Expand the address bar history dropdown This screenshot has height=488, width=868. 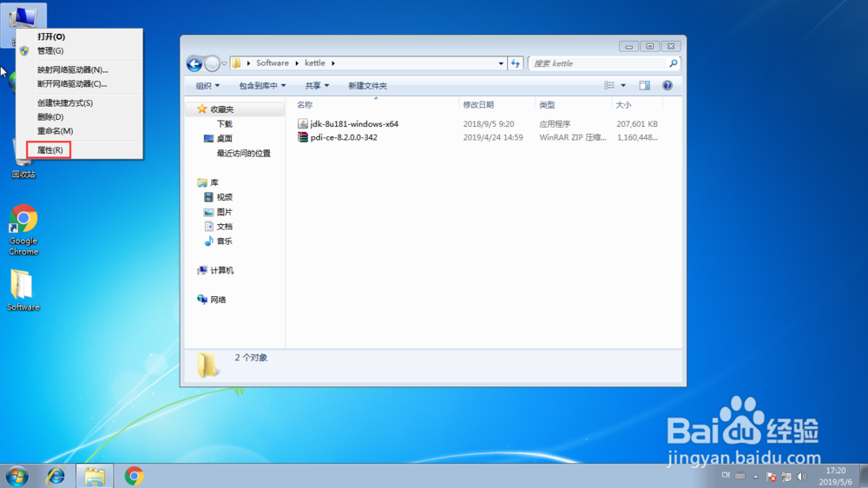click(x=501, y=63)
